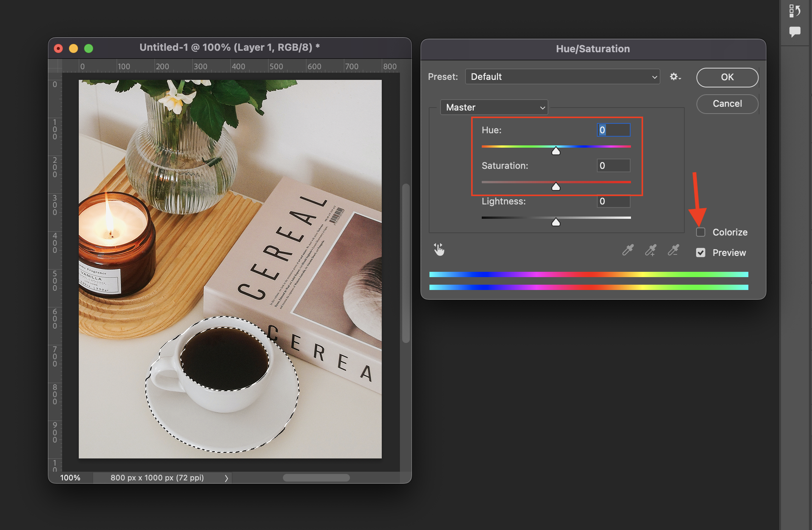Viewport: 812px width, 530px height.
Task: Open the preset options gear menu
Action: pyautogui.click(x=675, y=77)
